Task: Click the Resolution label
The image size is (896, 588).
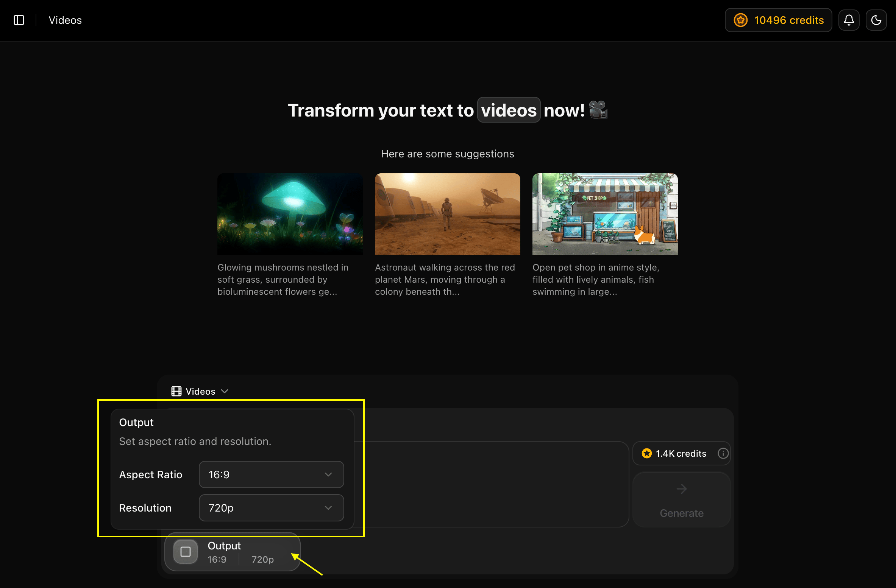Action: 145,508
